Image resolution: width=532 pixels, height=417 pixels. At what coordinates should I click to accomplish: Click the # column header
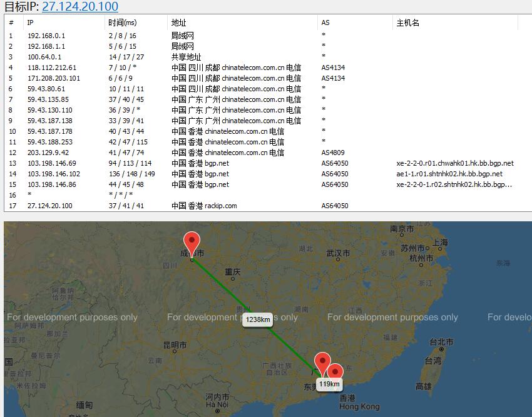coord(11,23)
